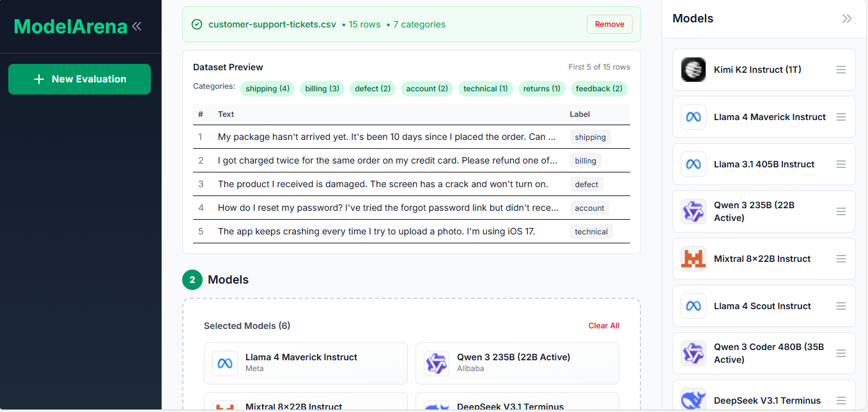The height and width of the screenshot is (412, 868).
Task: Click the drag handle for Qwen 3 235B
Action: pyautogui.click(x=841, y=211)
